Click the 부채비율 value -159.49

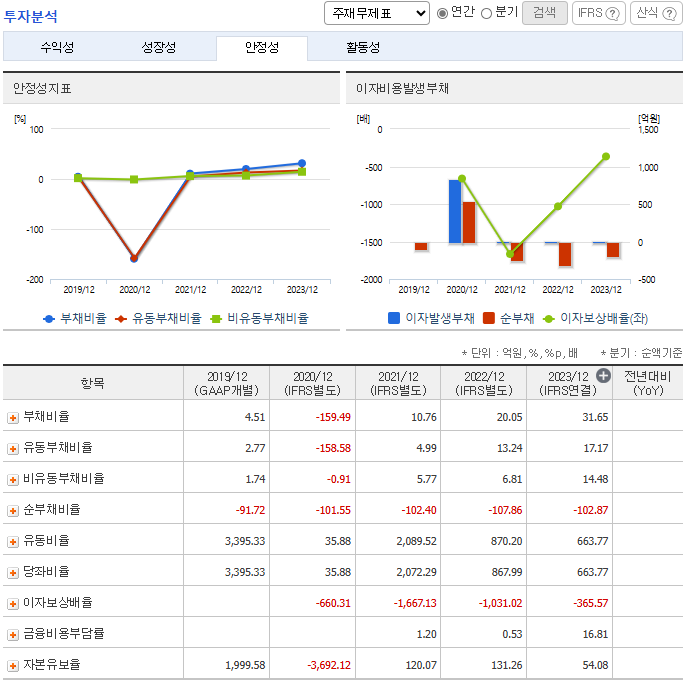333,417
